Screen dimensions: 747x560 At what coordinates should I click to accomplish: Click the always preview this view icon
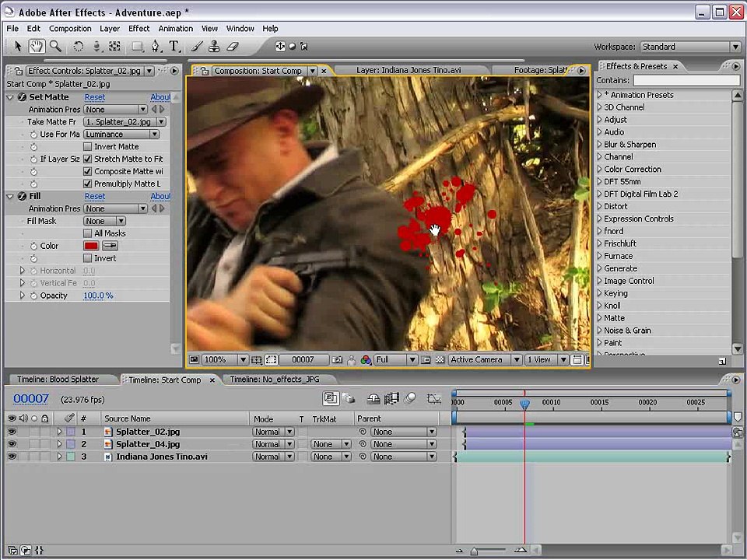[x=195, y=359]
